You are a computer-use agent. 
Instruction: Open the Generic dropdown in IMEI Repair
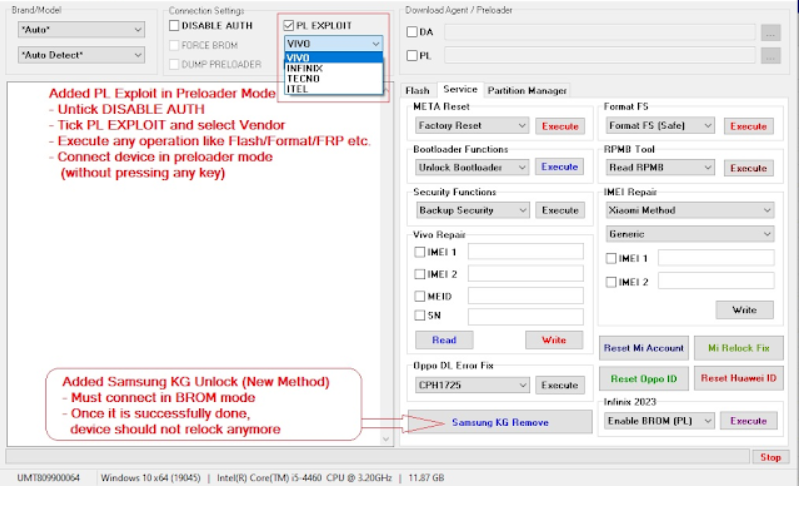coord(690,234)
